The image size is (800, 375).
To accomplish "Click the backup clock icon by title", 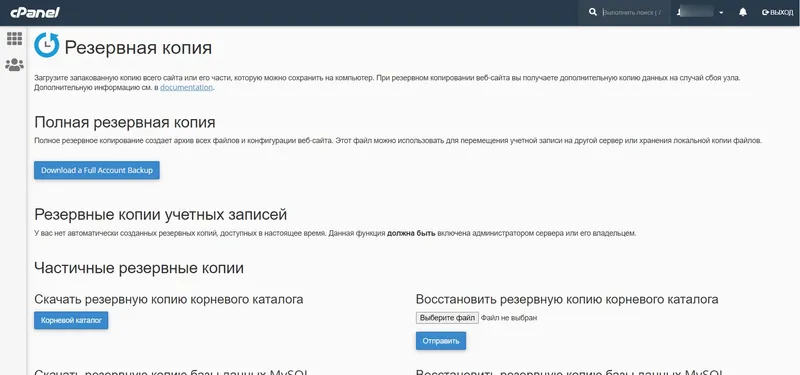I will (46, 45).
